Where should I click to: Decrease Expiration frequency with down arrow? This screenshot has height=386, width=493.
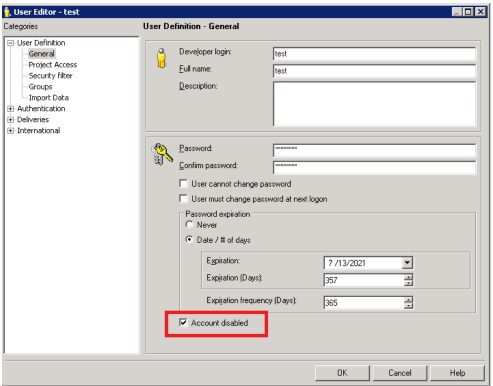pyautogui.click(x=408, y=305)
